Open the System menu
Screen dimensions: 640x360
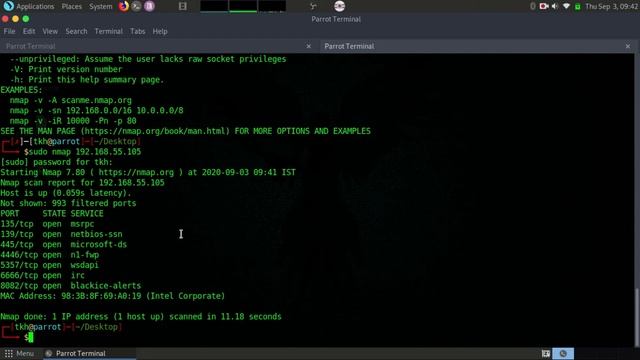pos(100,6)
